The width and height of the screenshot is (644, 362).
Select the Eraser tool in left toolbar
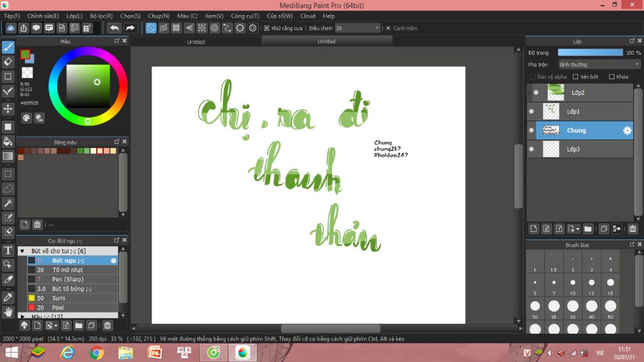tap(8, 62)
